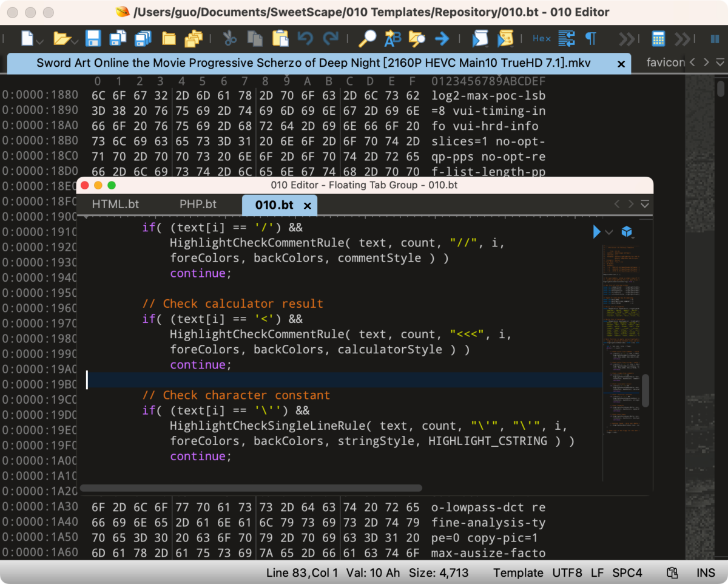Open the Calculator icon in toolbar
Viewport: 728px width, 584px height.
coord(658,39)
